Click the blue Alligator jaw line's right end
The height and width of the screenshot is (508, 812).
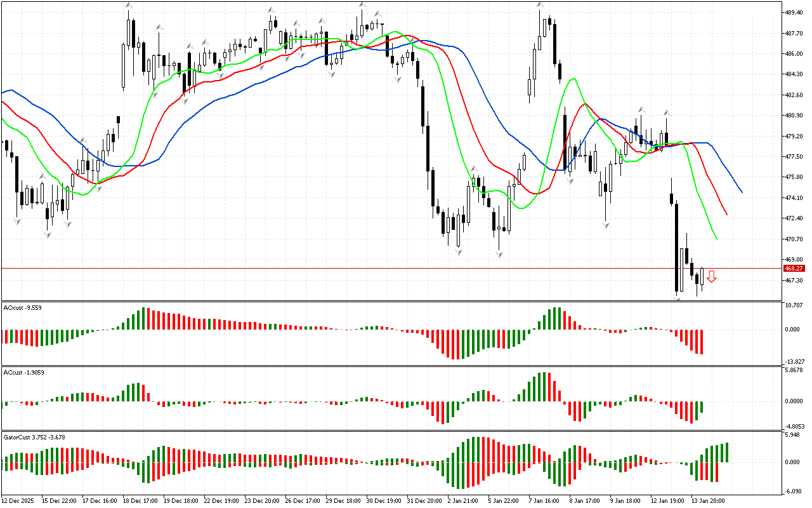(741, 191)
